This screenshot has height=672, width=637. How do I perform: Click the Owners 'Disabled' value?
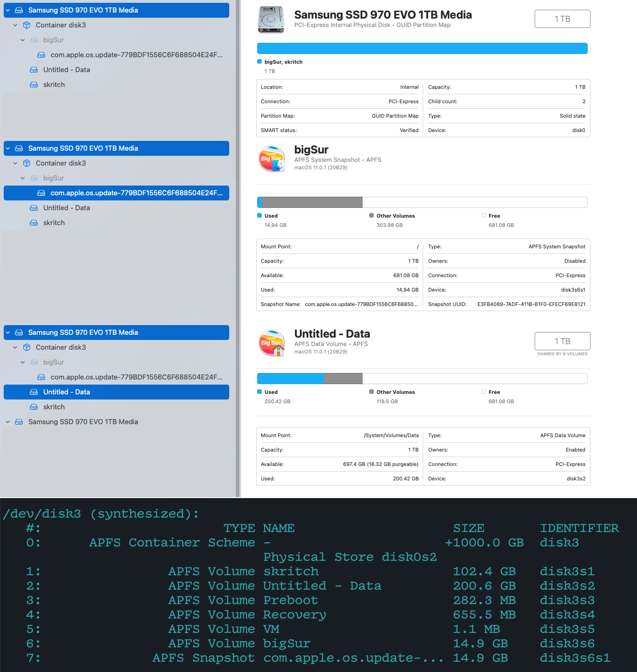point(575,261)
